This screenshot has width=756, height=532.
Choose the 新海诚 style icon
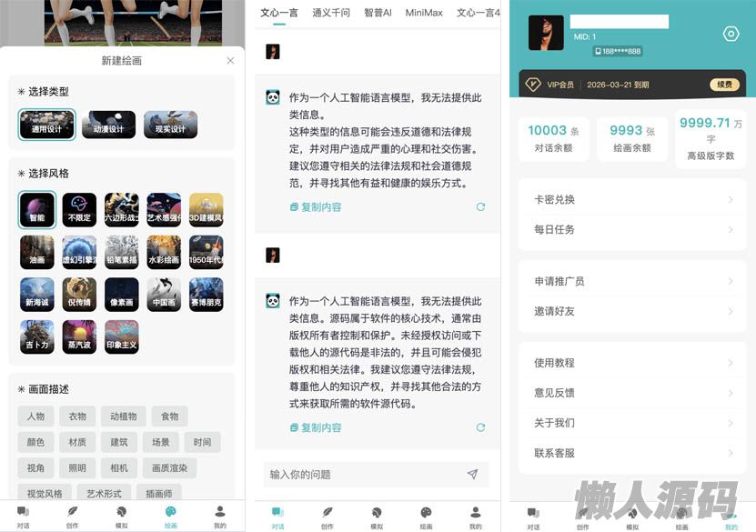click(x=37, y=295)
